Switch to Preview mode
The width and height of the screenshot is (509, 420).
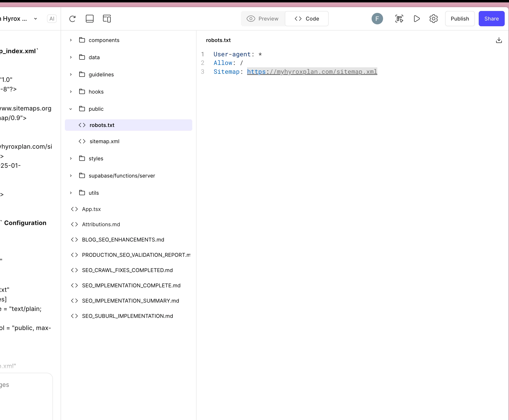point(263,19)
